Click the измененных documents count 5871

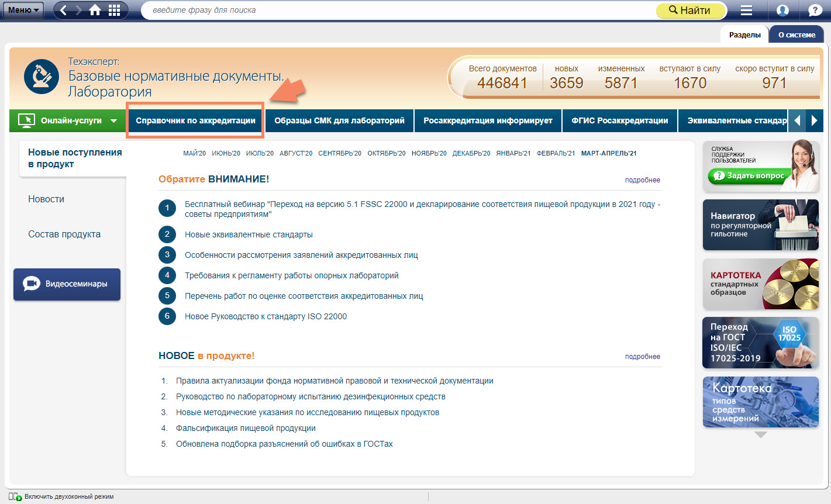click(621, 83)
